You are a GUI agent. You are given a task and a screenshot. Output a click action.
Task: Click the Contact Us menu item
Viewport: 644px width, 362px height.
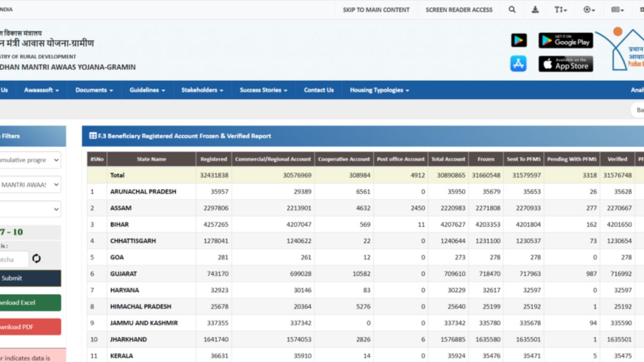pyautogui.click(x=318, y=90)
